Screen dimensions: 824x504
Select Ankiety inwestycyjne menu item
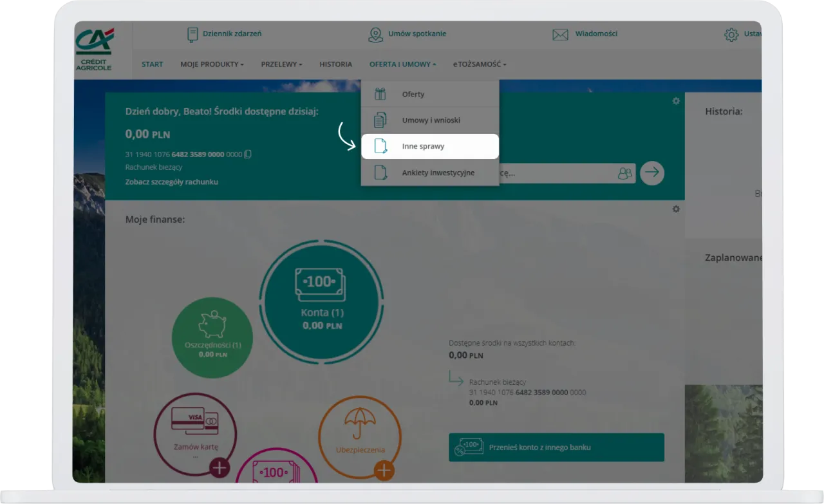[438, 173]
